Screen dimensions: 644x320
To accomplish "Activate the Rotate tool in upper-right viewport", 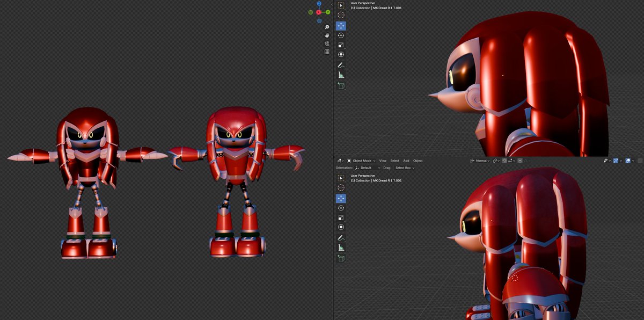I will (x=341, y=35).
